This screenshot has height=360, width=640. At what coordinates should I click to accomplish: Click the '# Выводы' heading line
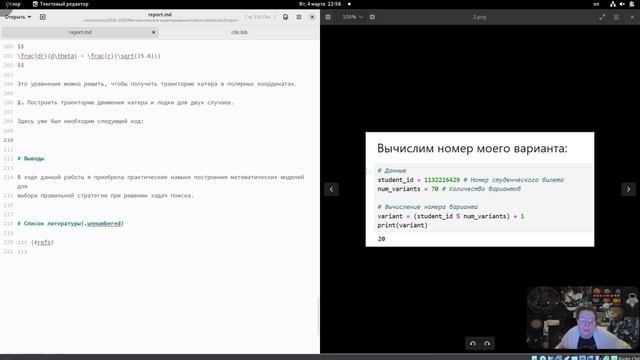coord(31,158)
